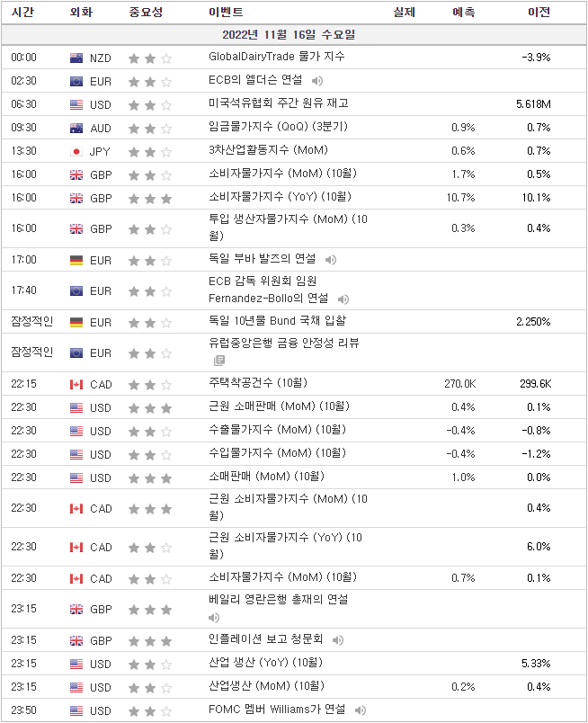588x723 pixels.
Task: Open 주택착공건수 (10월) CAD event
Action: tap(258, 383)
